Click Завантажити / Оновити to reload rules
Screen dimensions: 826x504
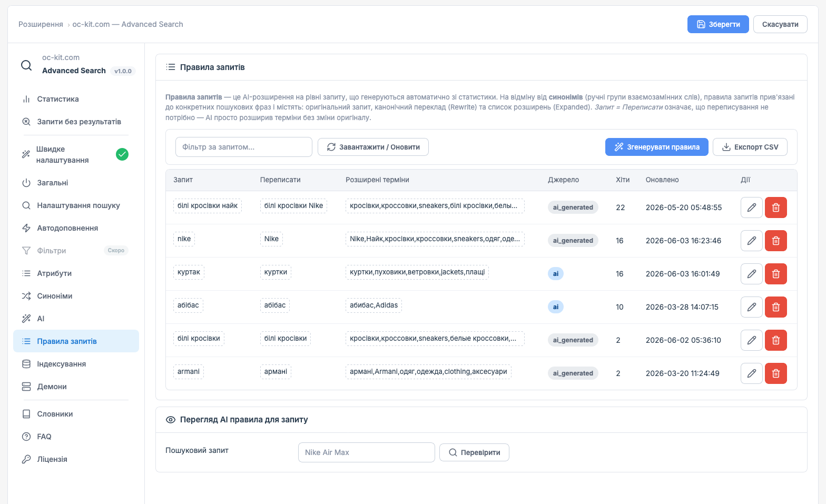(x=373, y=147)
